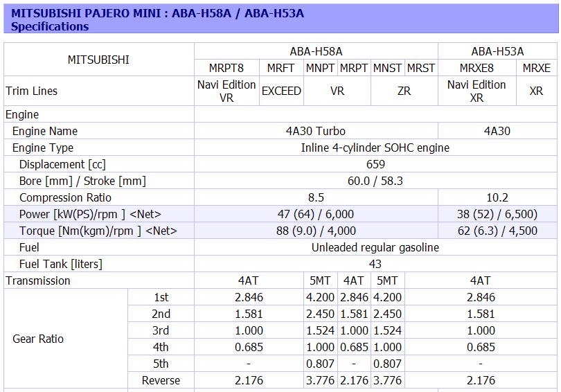561x392 pixels.
Task: Select the Unleaded regular gasoline cell
Action: pyautogui.click(x=375, y=247)
